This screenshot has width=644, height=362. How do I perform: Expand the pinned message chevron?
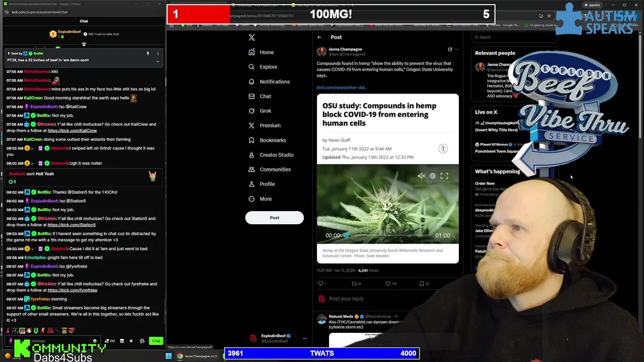coord(157,61)
